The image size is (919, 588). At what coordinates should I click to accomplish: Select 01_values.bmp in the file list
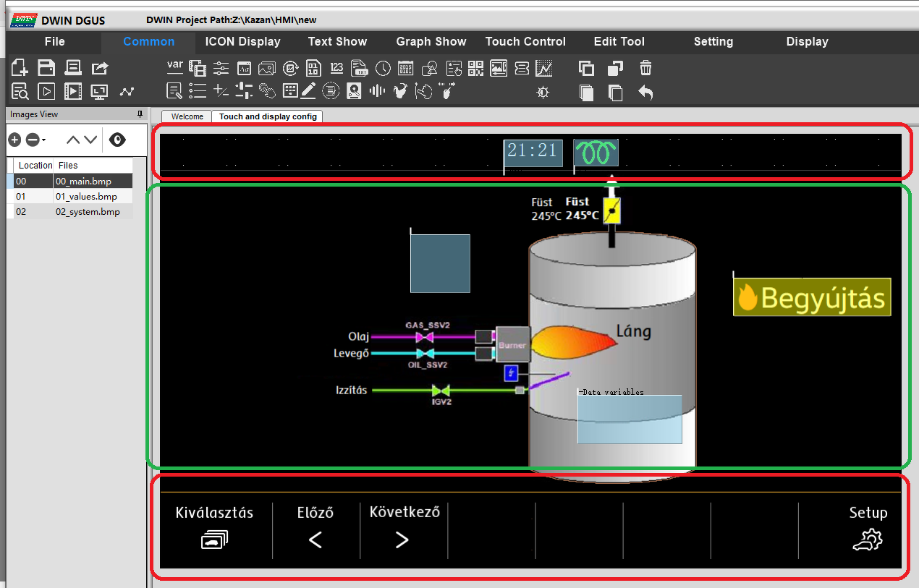[x=85, y=196]
